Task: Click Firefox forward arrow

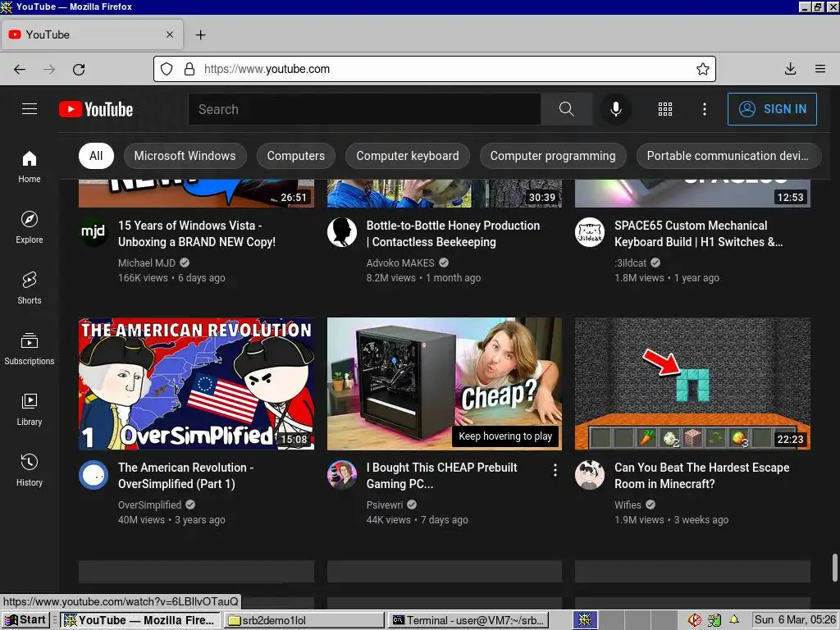Action: (49, 69)
